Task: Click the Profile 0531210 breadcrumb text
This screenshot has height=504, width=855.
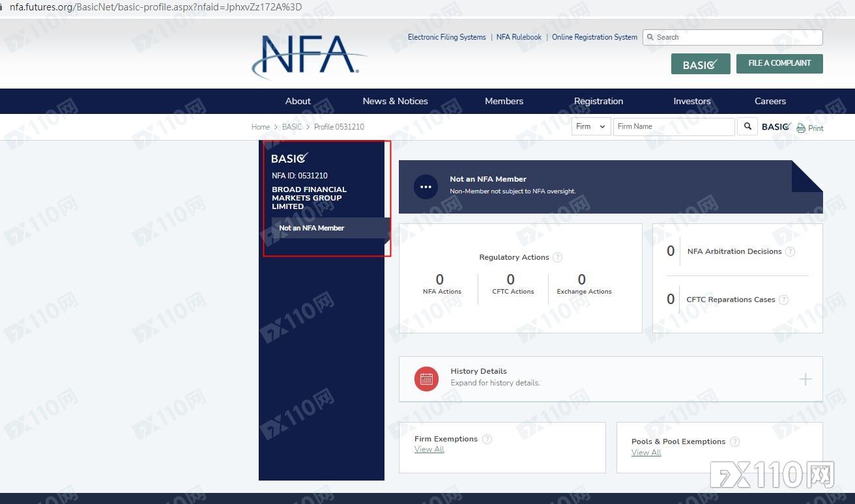Action: (339, 127)
